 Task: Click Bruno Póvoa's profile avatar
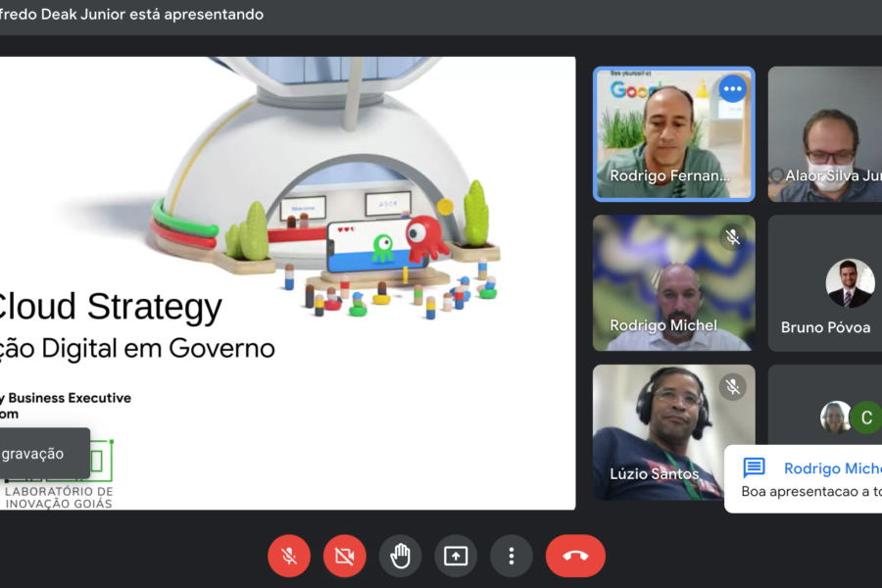click(x=849, y=283)
